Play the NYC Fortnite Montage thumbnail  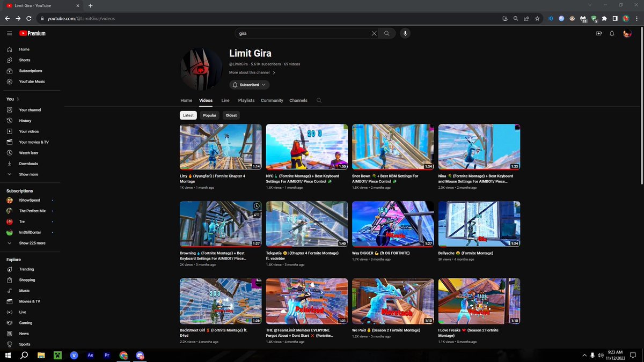click(307, 147)
